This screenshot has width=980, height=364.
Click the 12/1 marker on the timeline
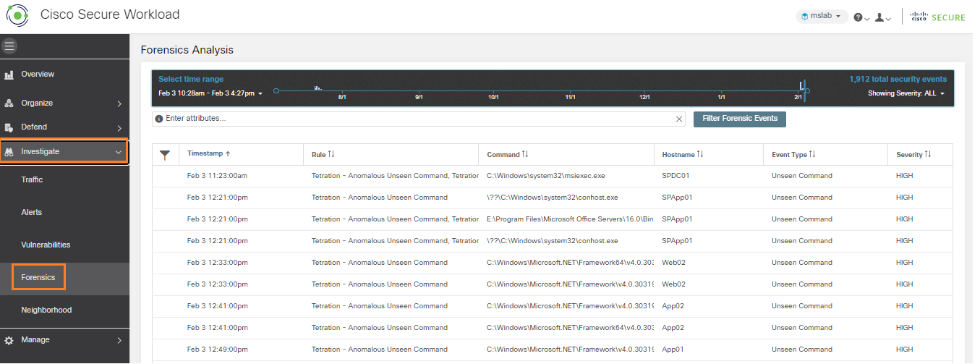pos(645,97)
